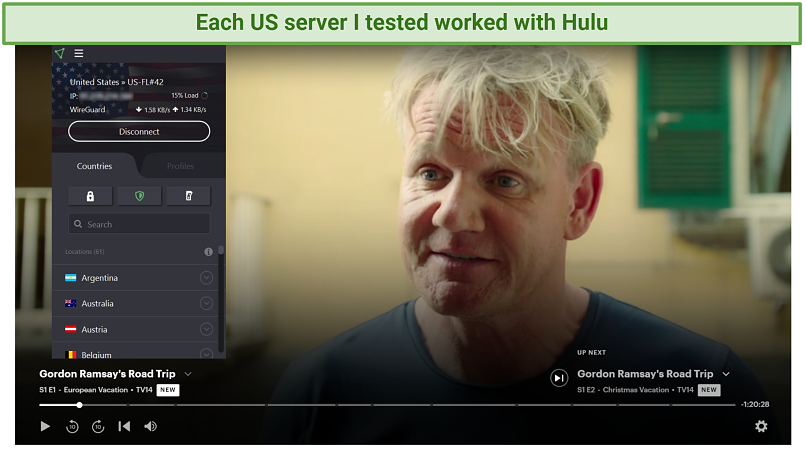806x453 pixels.
Task: Toggle NetShield shield icon
Action: [139, 196]
